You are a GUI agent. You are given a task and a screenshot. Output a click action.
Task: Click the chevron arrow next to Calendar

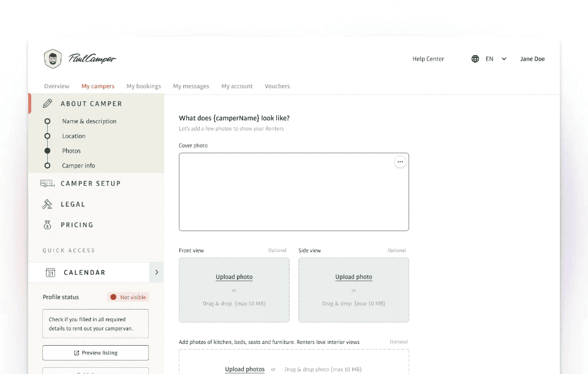coord(156,272)
